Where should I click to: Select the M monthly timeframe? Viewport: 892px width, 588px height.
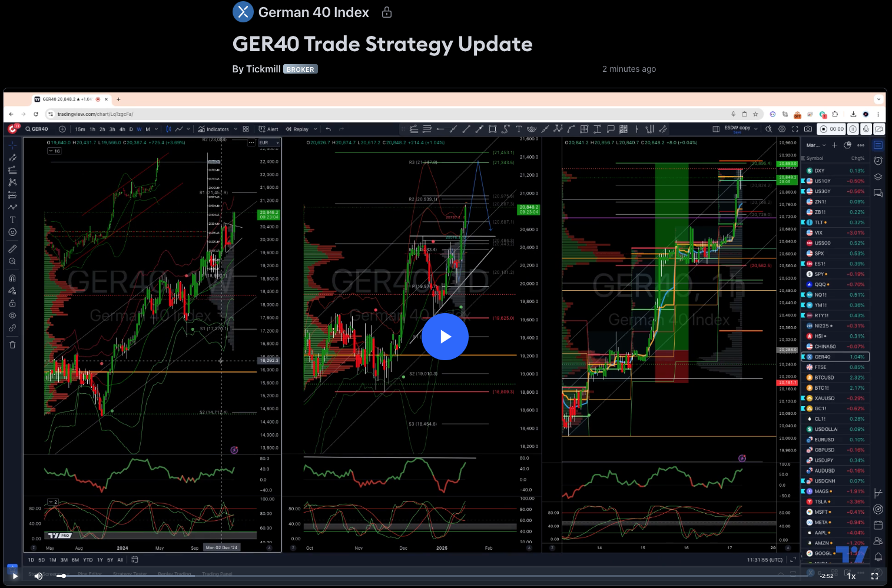pos(148,129)
